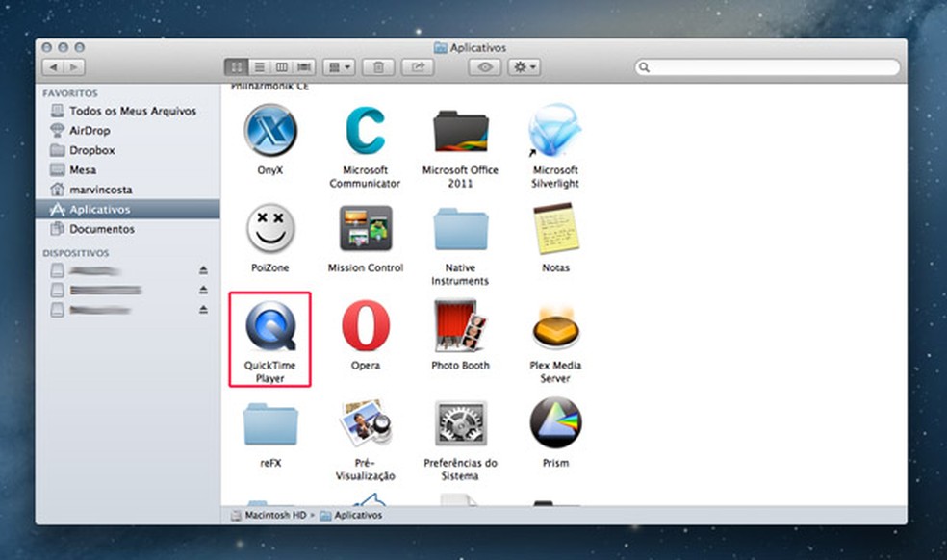947x560 pixels.
Task: Select Preferências do Sistema icon
Action: pyautogui.click(x=460, y=422)
